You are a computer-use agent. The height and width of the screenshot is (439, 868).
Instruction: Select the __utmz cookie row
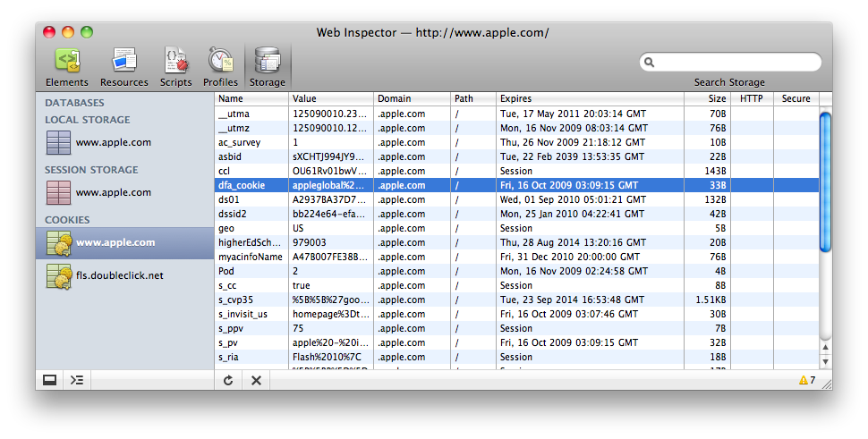516,128
